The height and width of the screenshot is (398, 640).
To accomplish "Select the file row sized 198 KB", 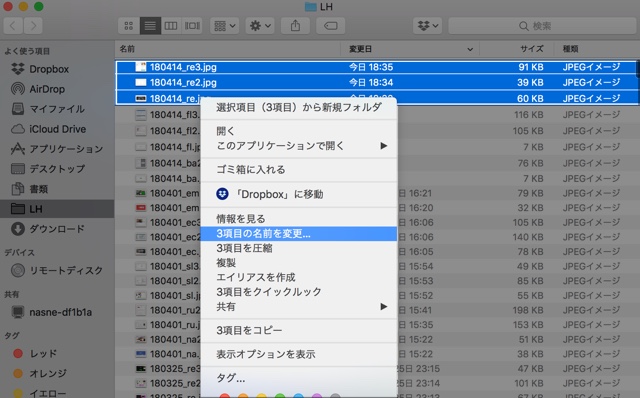I will click(x=377, y=310).
